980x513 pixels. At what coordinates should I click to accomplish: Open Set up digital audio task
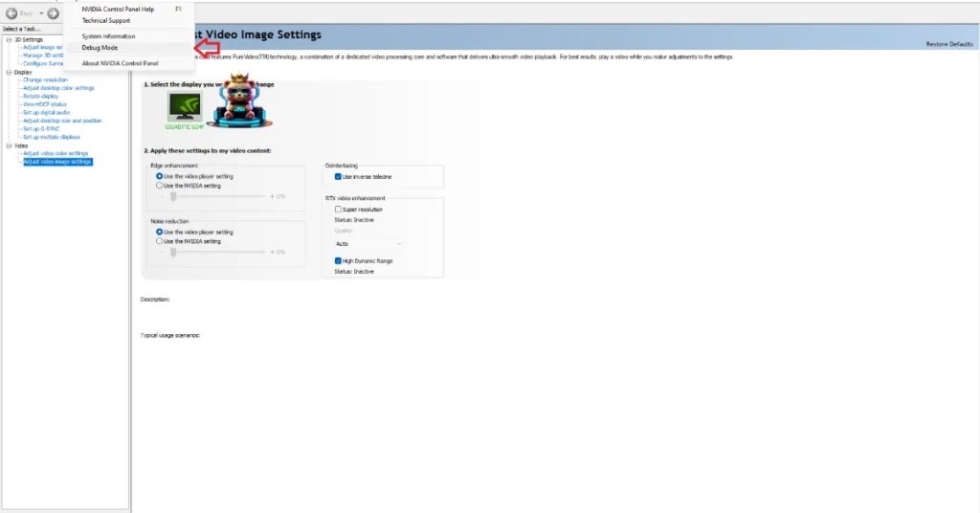(x=46, y=113)
